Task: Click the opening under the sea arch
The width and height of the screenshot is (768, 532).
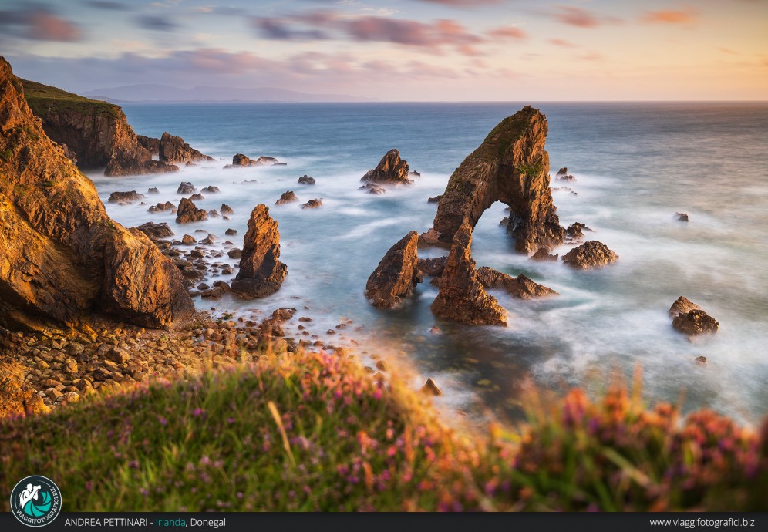Action: 492,231
